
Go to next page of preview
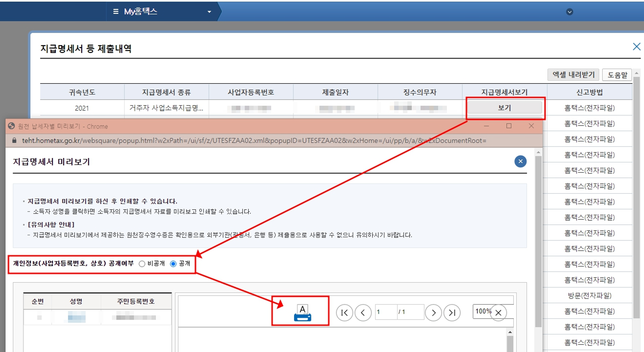433,313
